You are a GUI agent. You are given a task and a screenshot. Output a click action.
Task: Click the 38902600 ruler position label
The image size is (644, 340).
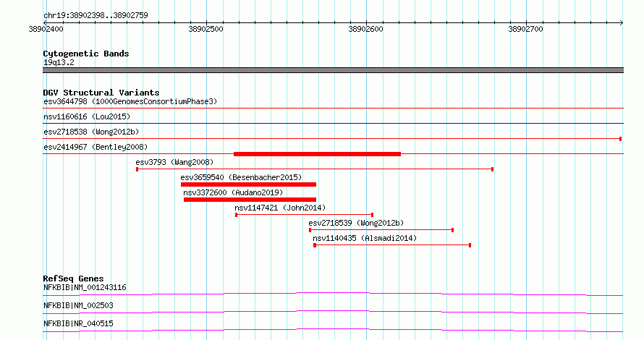click(x=365, y=29)
